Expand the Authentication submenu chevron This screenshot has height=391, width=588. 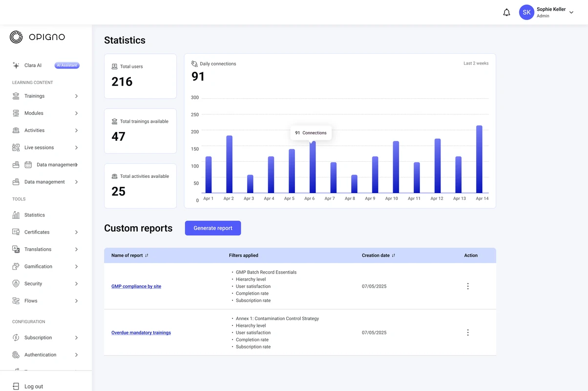click(76, 355)
